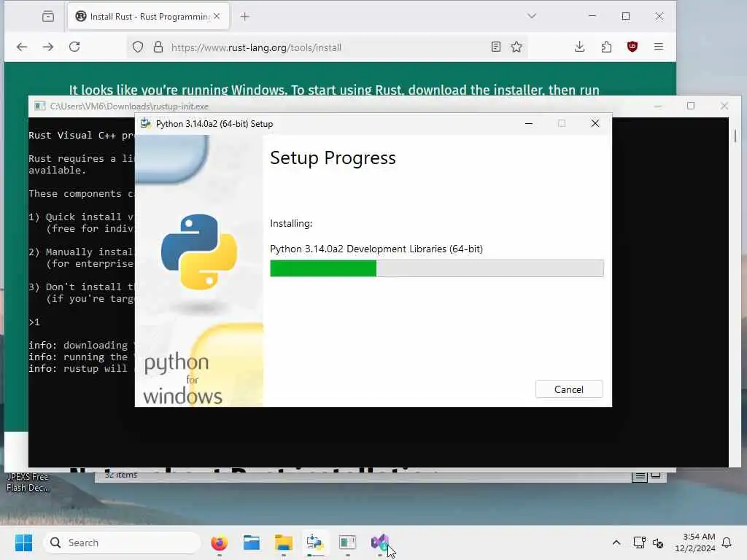This screenshot has height=560, width=747.
Task: Maximize the rustup-init console window
Action: tap(691, 106)
